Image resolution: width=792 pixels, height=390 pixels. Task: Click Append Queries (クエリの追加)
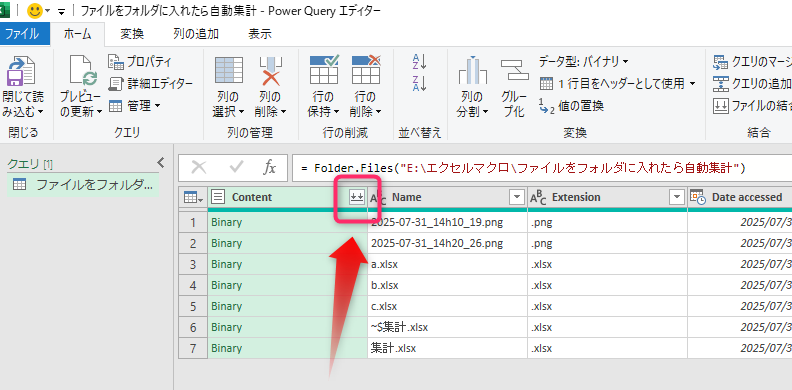point(752,83)
